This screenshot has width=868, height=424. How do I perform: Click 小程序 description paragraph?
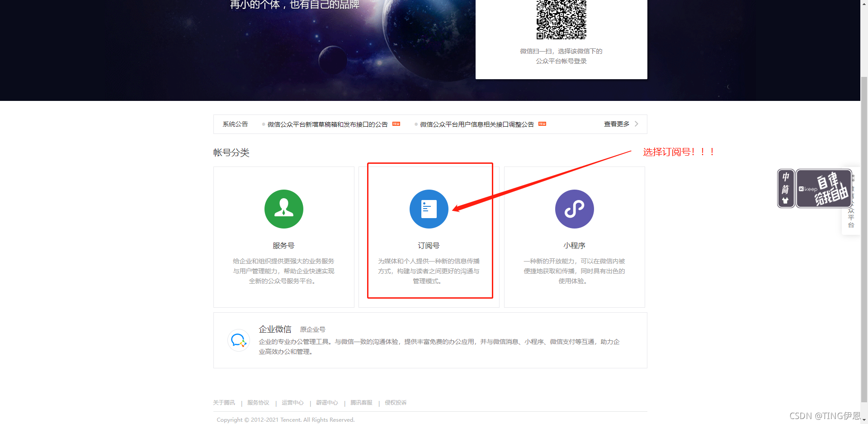[x=574, y=271]
